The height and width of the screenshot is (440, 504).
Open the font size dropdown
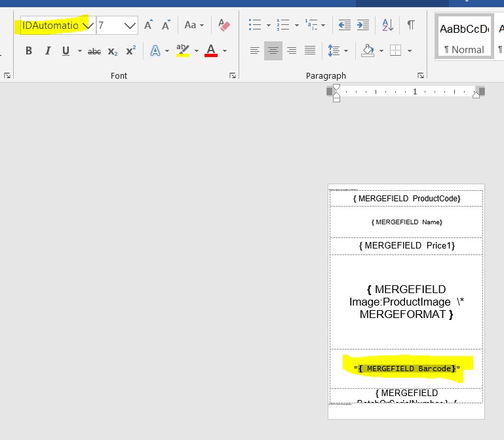(x=130, y=26)
